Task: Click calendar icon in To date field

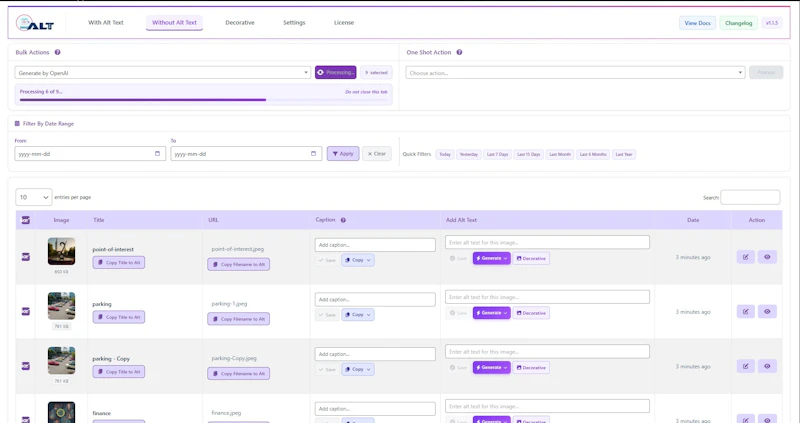Action: (x=313, y=154)
